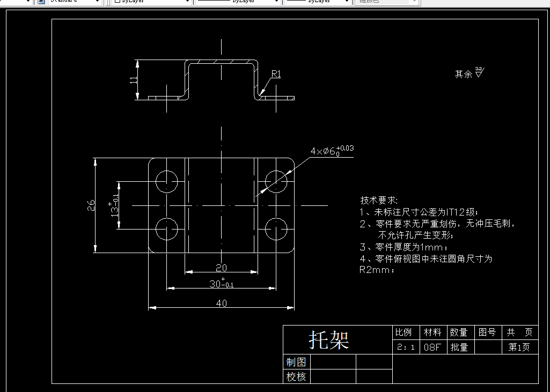The image size is (550, 392).
Task: Select the 4×Ø6 hole callout
Action: (x=333, y=151)
